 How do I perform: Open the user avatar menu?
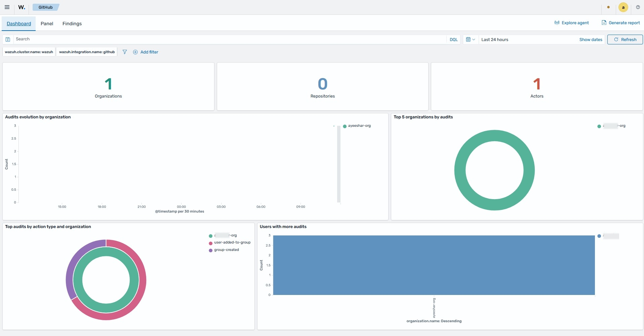click(x=623, y=7)
